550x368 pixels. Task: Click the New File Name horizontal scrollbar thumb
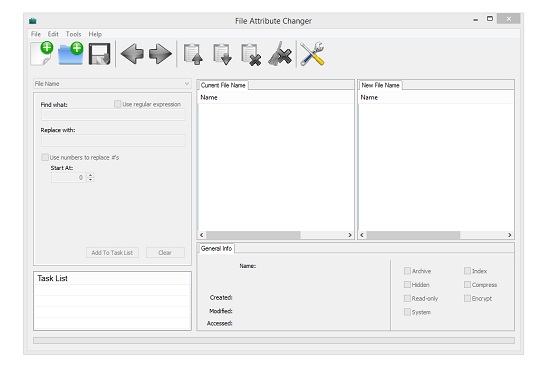pyautogui.click(x=413, y=235)
